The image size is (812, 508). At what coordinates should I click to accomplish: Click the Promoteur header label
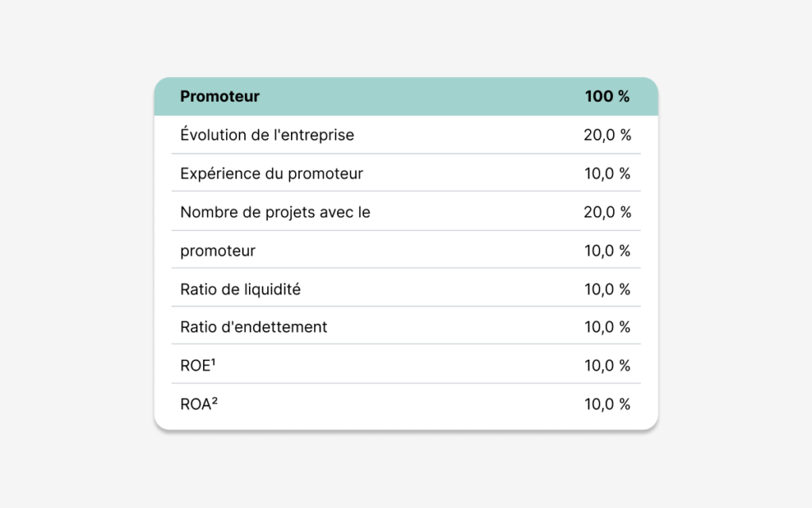pyautogui.click(x=220, y=96)
